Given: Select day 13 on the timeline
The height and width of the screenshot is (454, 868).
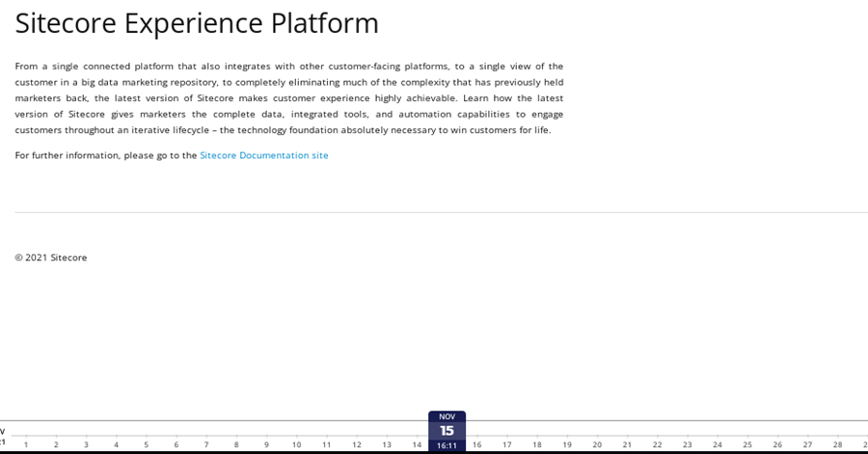Looking at the screenshot, I should coord(387,444).
